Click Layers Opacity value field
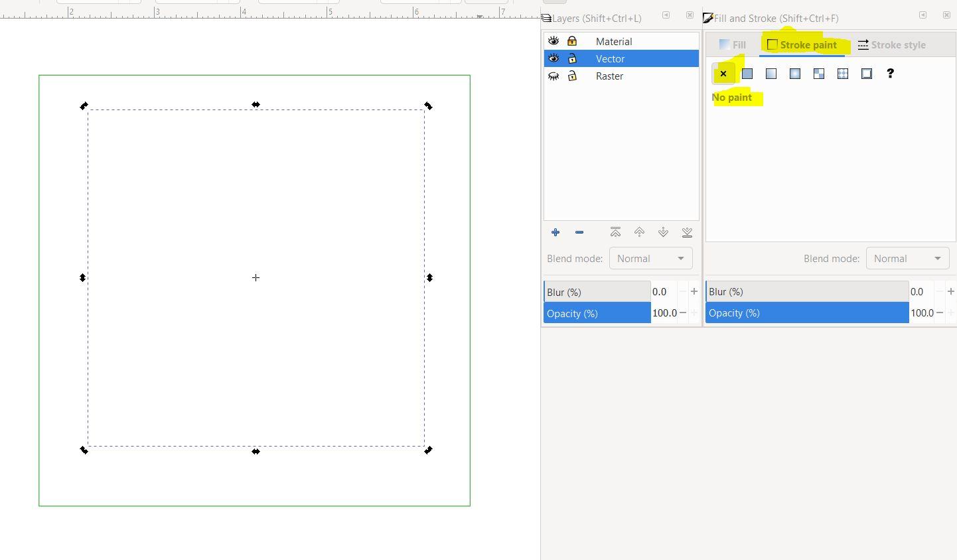This screenshot has height=560, width=957. click(x=664, y=313)
